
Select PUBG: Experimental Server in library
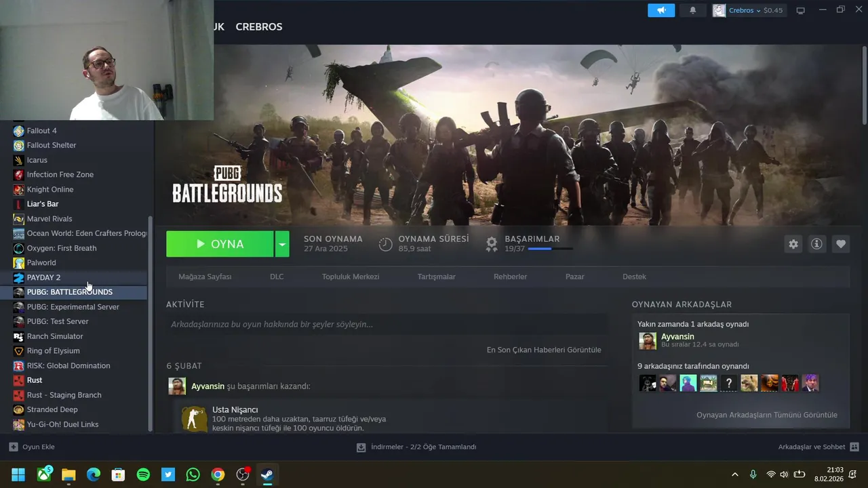point(73,307)
